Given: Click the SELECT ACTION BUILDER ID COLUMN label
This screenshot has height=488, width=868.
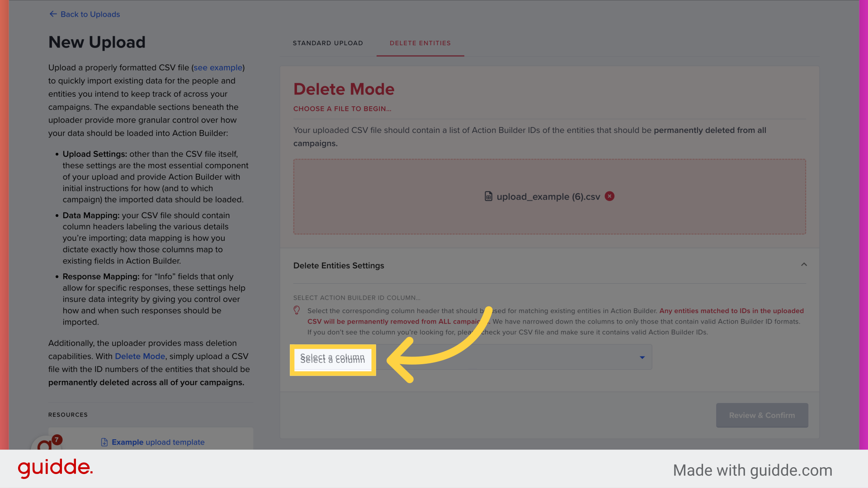Looking at the screenshot, I should tap(357, 297).
